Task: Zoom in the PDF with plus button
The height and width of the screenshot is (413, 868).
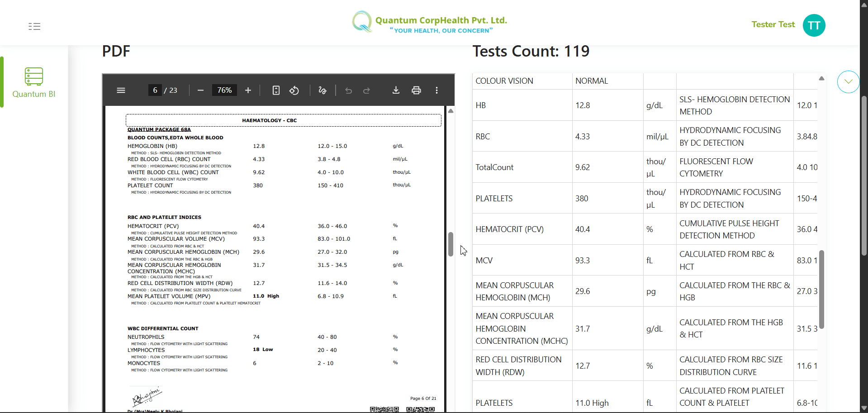Action: pos(248,90)
